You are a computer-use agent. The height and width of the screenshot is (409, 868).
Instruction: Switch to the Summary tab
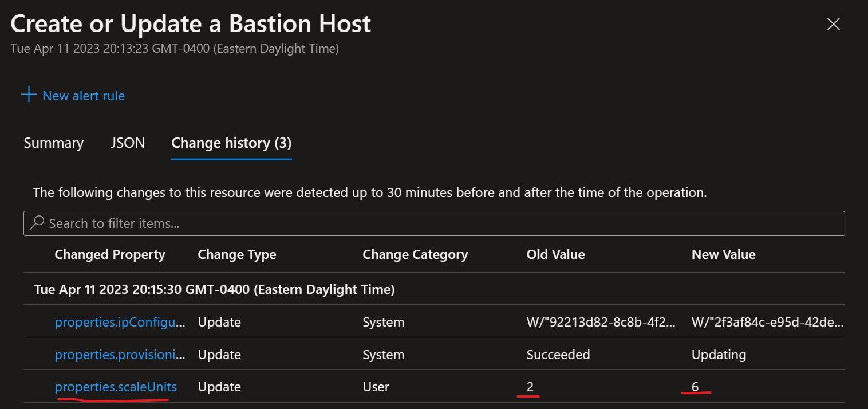point(54,143)
